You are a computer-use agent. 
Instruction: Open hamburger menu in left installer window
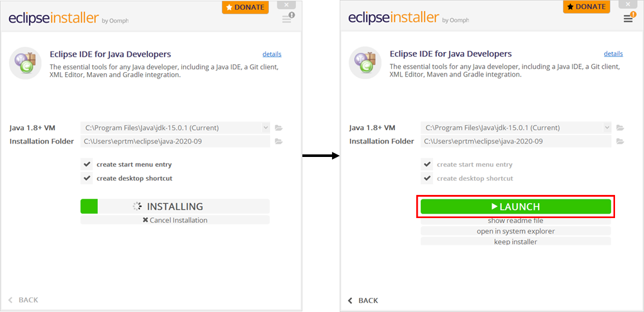(x=288, y=18)
